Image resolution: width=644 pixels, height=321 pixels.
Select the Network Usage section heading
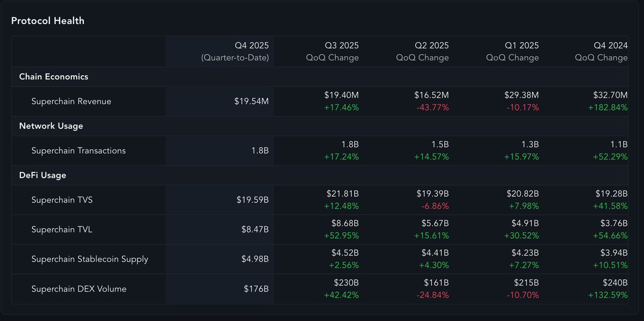[51, 126]
